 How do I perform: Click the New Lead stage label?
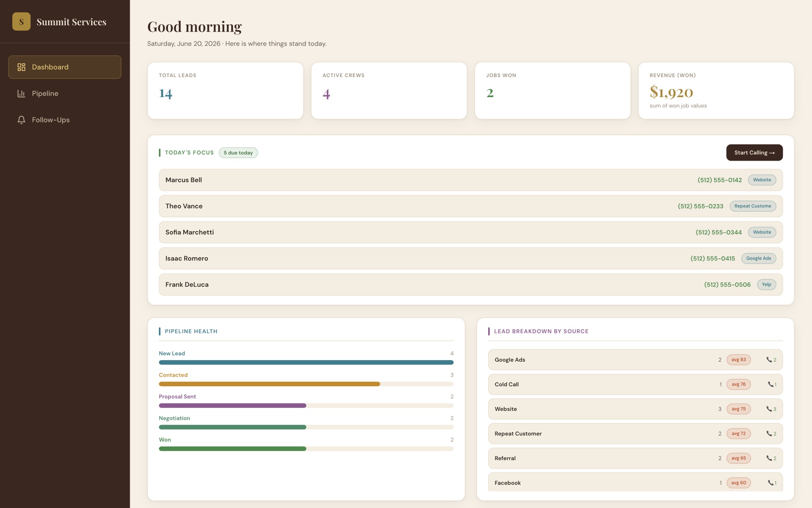coord(172,354)
